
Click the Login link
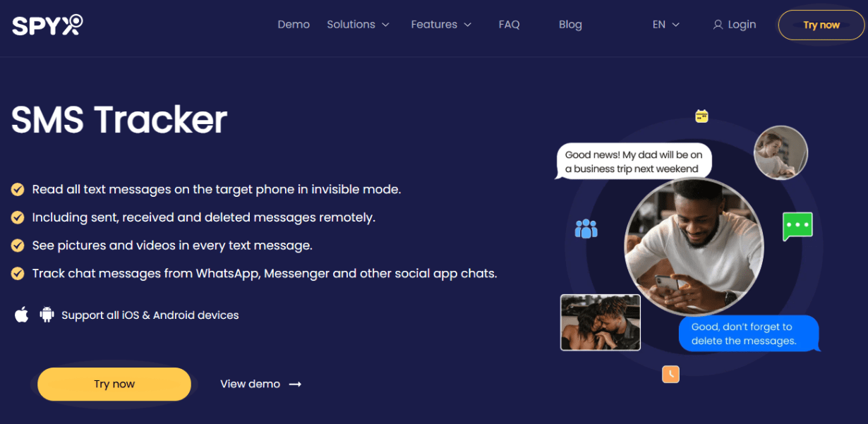pos(742,25)
